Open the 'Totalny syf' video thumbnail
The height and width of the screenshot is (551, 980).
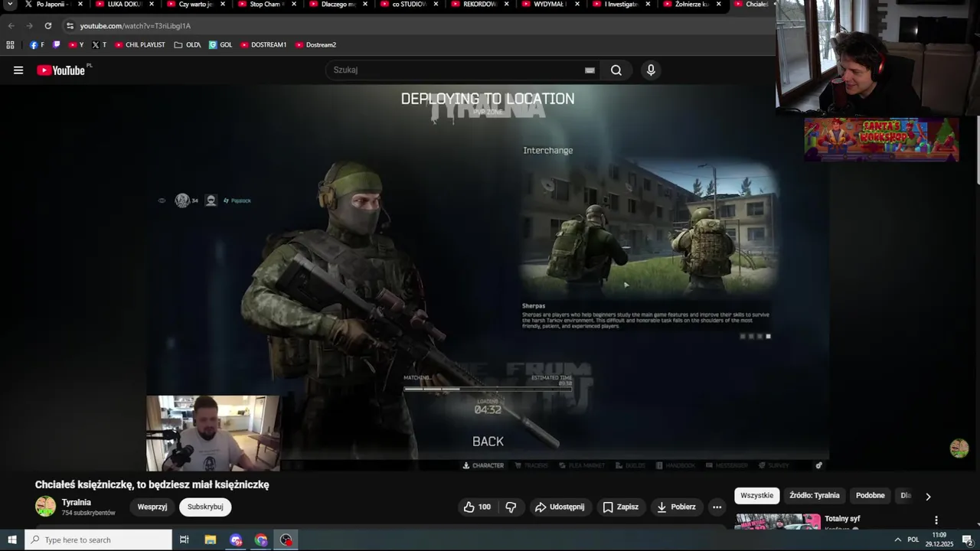[x=777, y=522]
